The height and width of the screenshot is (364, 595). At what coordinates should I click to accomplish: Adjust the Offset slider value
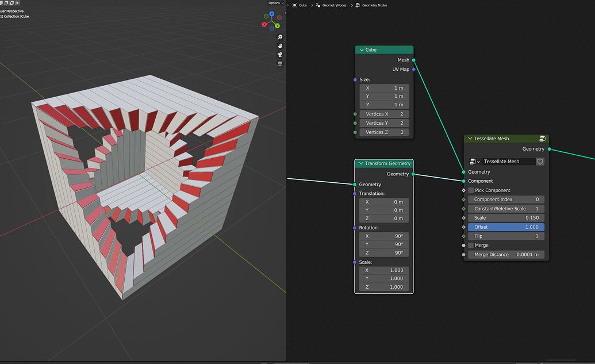pyautogui.click(x=506, y=227)
